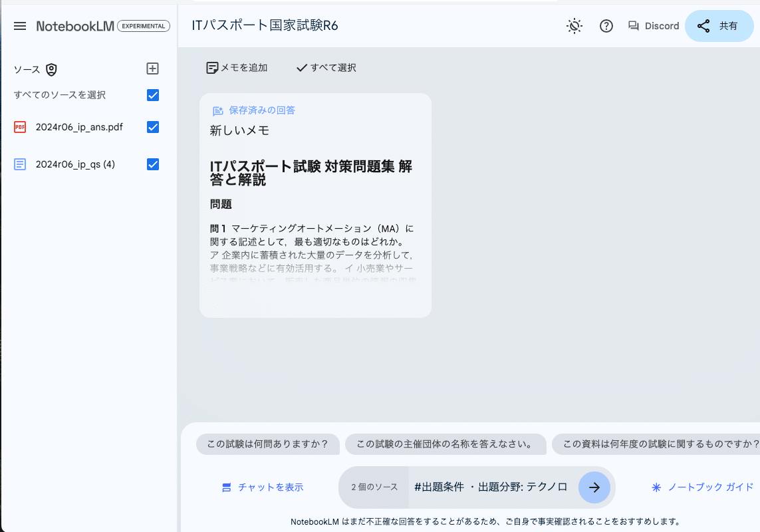The width and height of the screenshot is (760, 532).
Task: Click the document icon of 2024r06_ip_qs (4)
Action: [20, 164]
